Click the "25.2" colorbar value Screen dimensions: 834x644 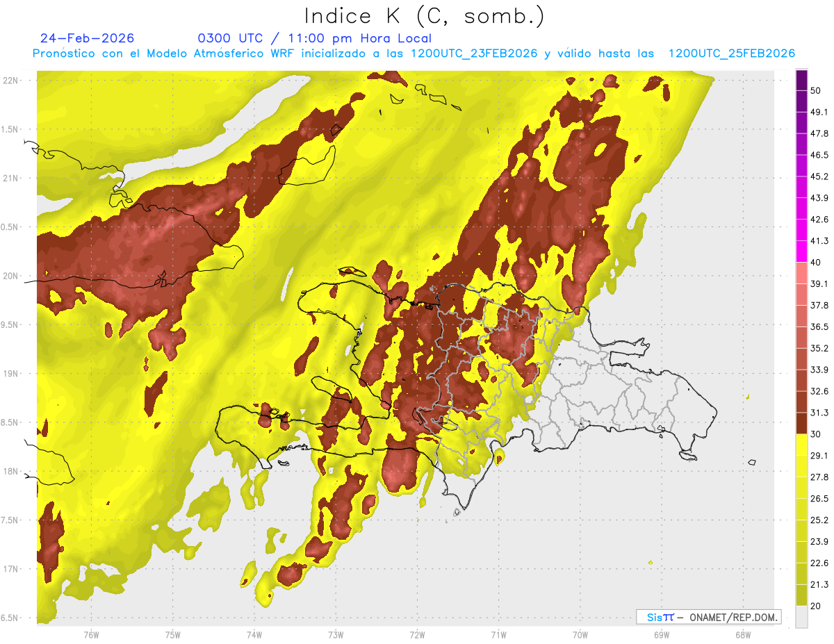coord(819,520)
